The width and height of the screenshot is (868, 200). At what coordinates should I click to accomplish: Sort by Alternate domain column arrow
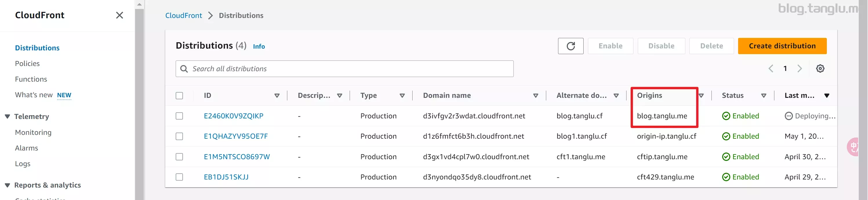(x=616, y=96)
